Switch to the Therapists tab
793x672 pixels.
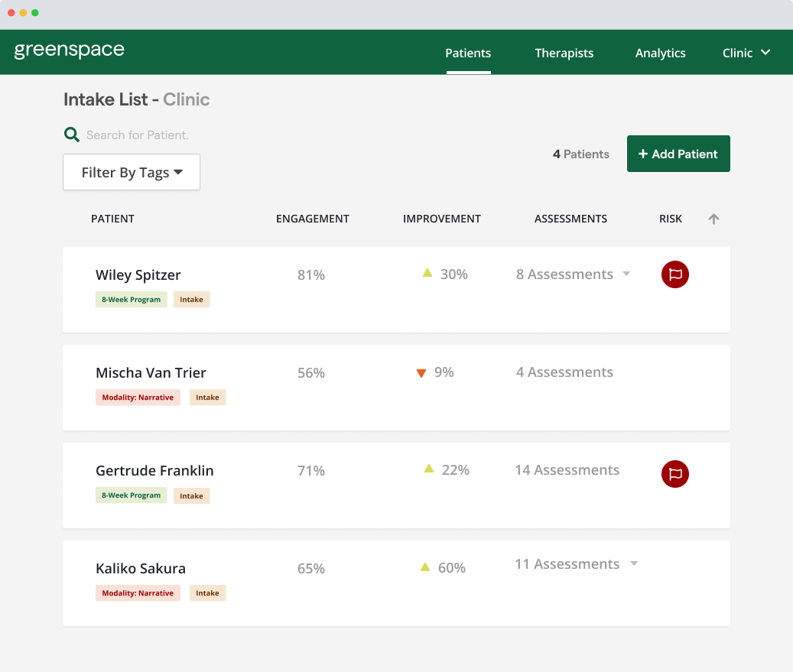tap(564, 53)
